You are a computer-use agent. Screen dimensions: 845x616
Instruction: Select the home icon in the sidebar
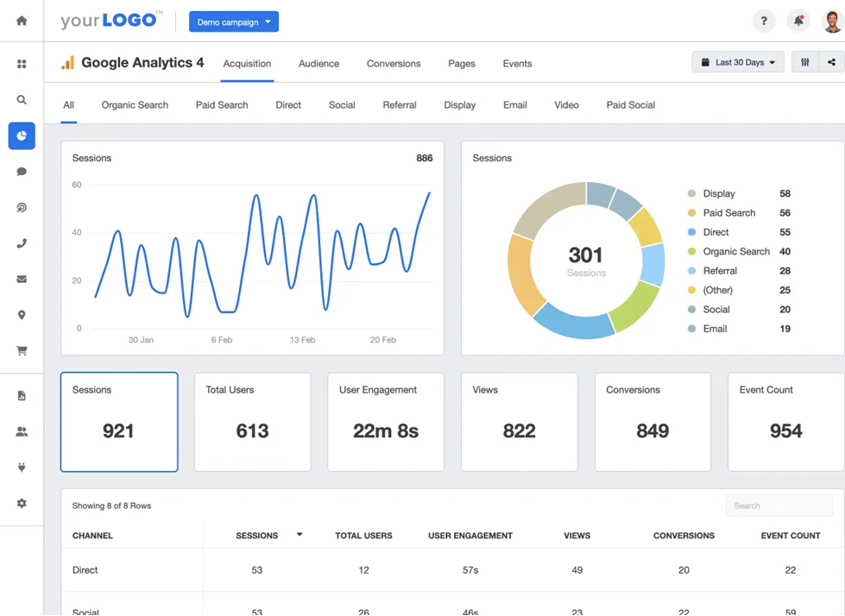[x=21, y=20]
